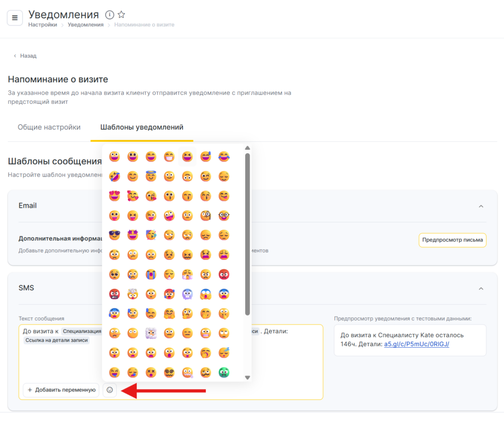Pick the nerd face with glasses emoji
The width and height of the screenshot is (504, 421).
click(x=224, y=216)
